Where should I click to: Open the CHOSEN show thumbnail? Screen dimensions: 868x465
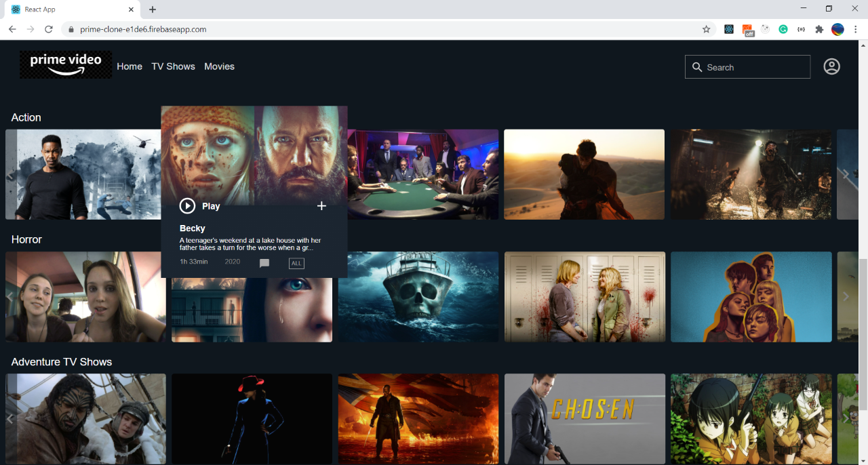[x=585, y=419]
